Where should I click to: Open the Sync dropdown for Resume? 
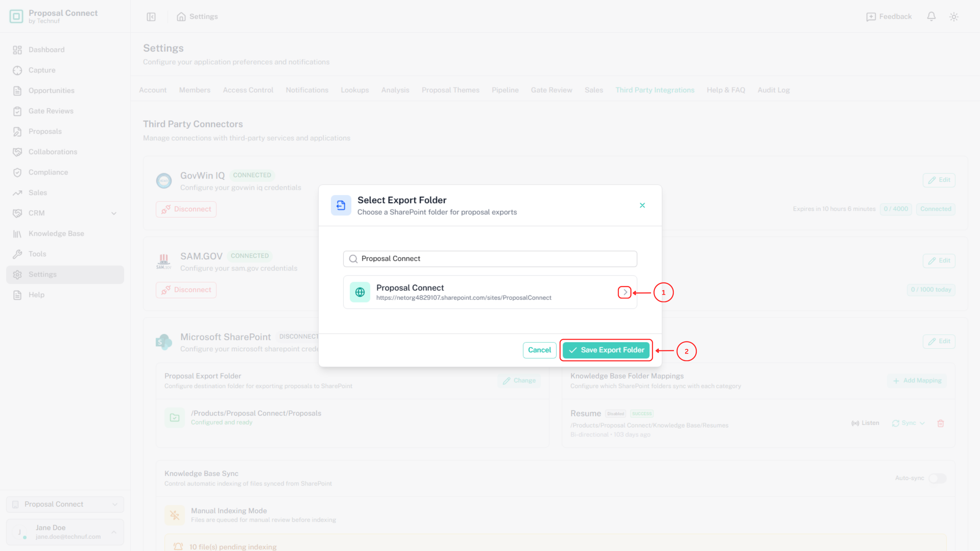point(908,423)
